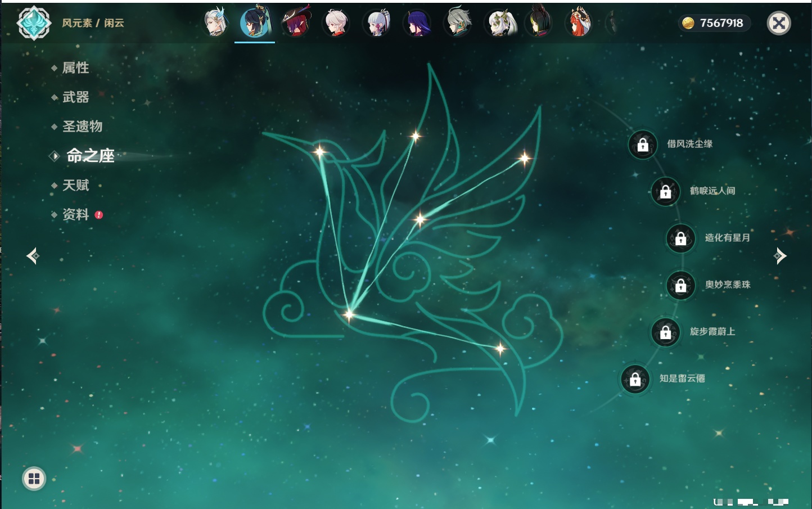Open the 属性 attributes page
812x509 pixels.
75,68
